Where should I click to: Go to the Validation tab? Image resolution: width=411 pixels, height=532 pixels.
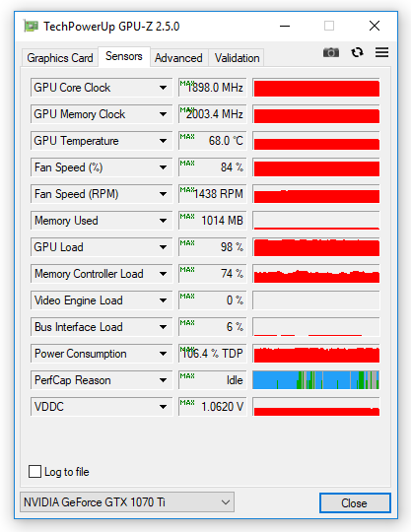237,58
